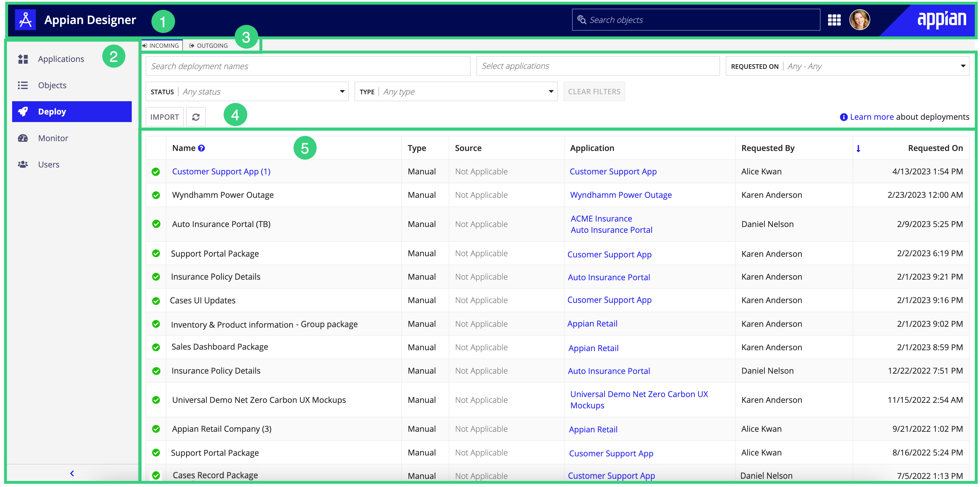Click the Requested On column header text
The image size is (980, 487).
(935, 148)
